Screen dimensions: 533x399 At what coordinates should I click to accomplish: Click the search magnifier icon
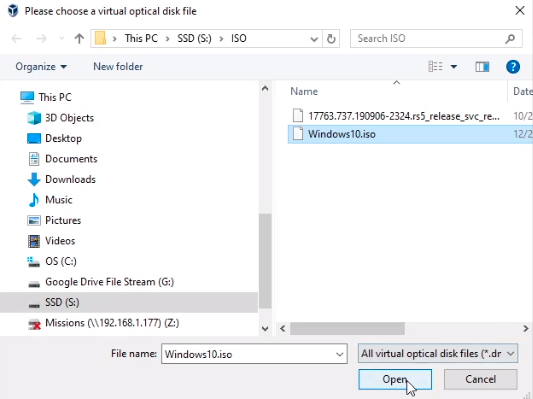coord(510,39)
